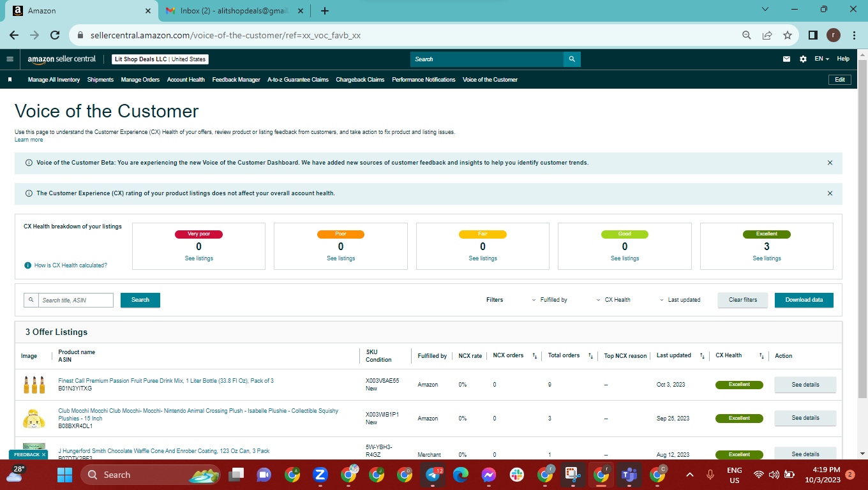The image size is (868, 490).
Task: Open the Seller Central settings gear
Action: coord(803,59)
